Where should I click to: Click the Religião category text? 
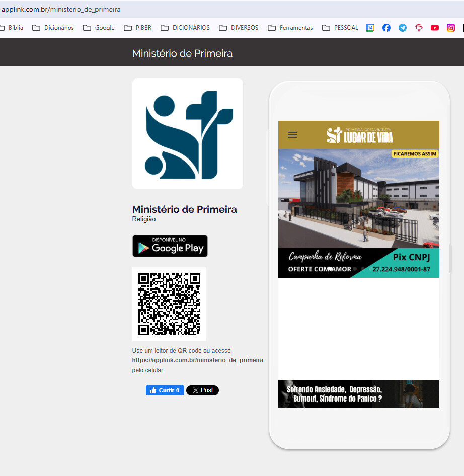point(144,219)
